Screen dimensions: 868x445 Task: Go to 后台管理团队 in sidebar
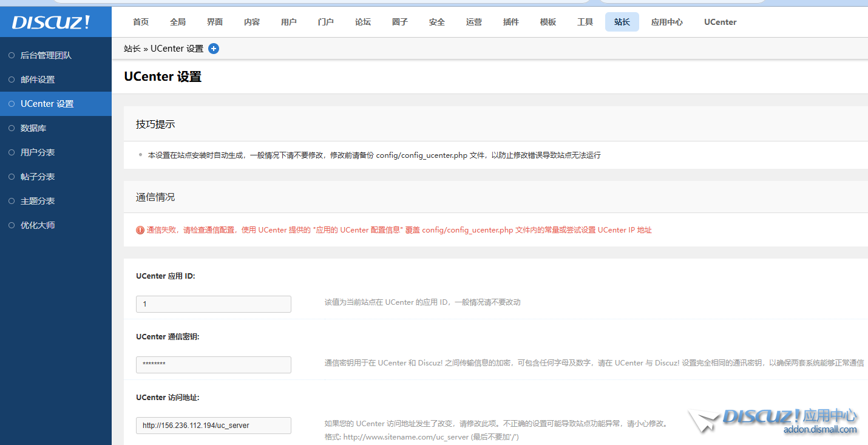pyautogui.click(x=56, y=55)
